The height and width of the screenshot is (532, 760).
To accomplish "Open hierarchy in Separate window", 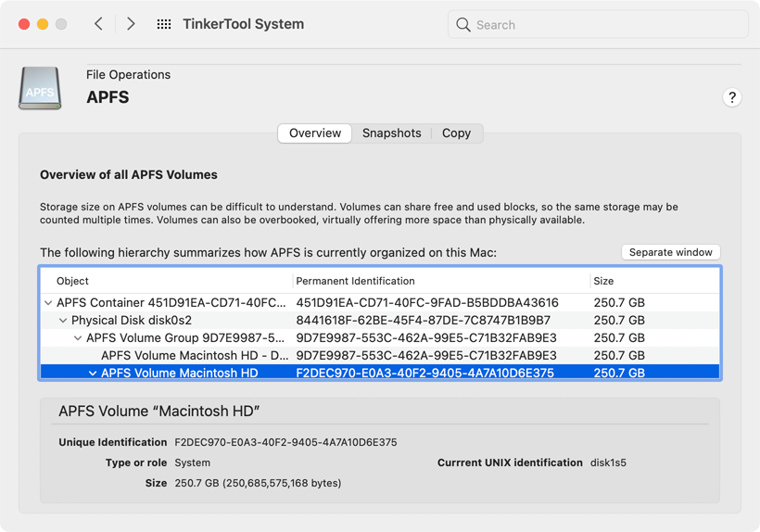I will 670,252.
